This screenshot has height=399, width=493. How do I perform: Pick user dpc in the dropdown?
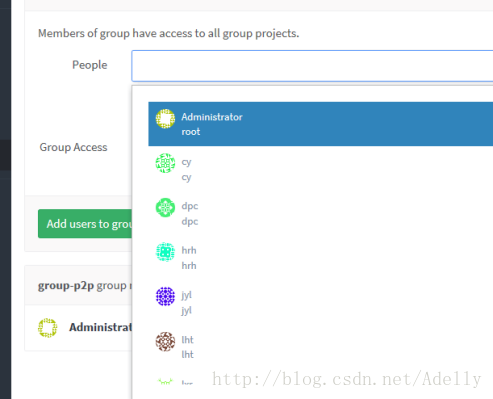pos(321,213)
